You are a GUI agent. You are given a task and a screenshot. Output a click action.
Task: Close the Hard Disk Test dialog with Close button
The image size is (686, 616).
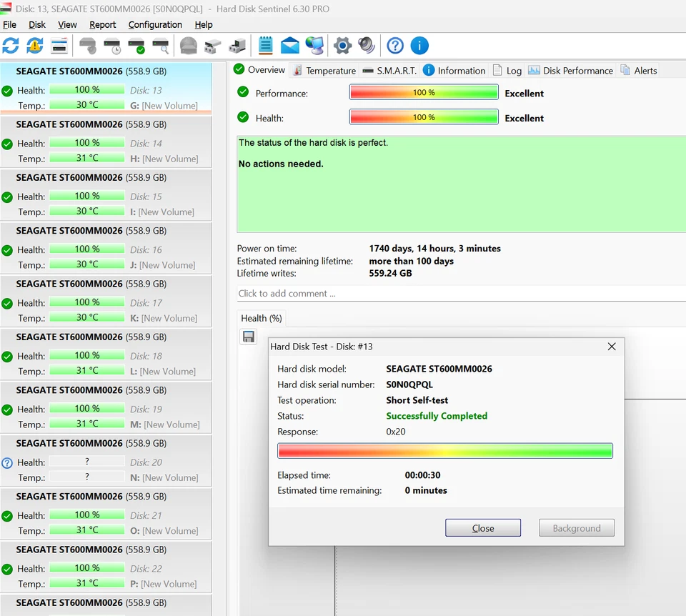(x=482, y=527)
